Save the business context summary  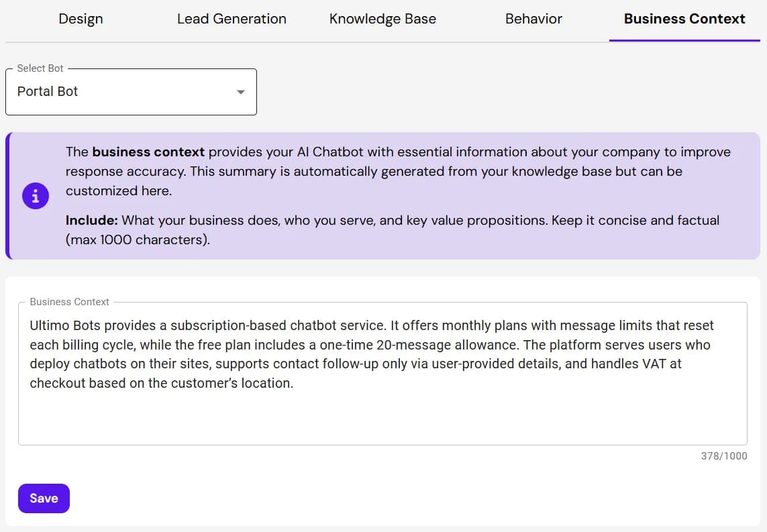click(44, 498)
